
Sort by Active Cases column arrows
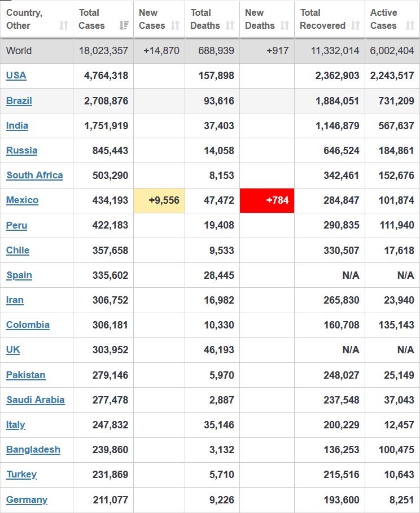(410, 25)
